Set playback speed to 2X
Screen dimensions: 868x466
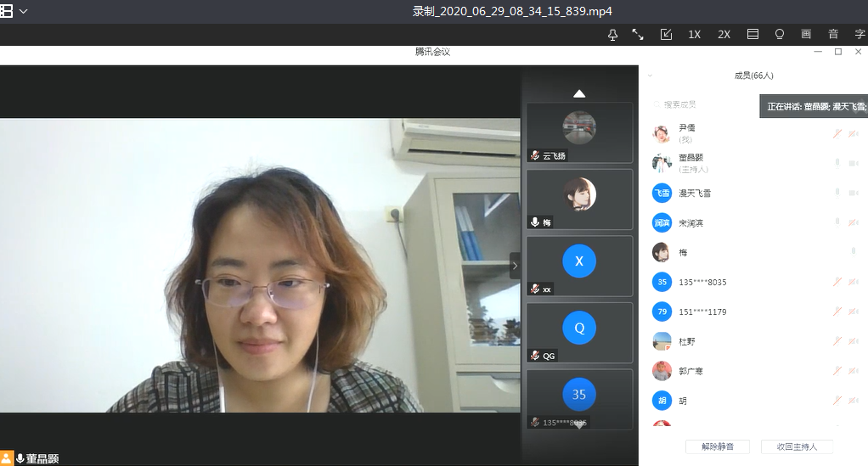tap(724, 35)
